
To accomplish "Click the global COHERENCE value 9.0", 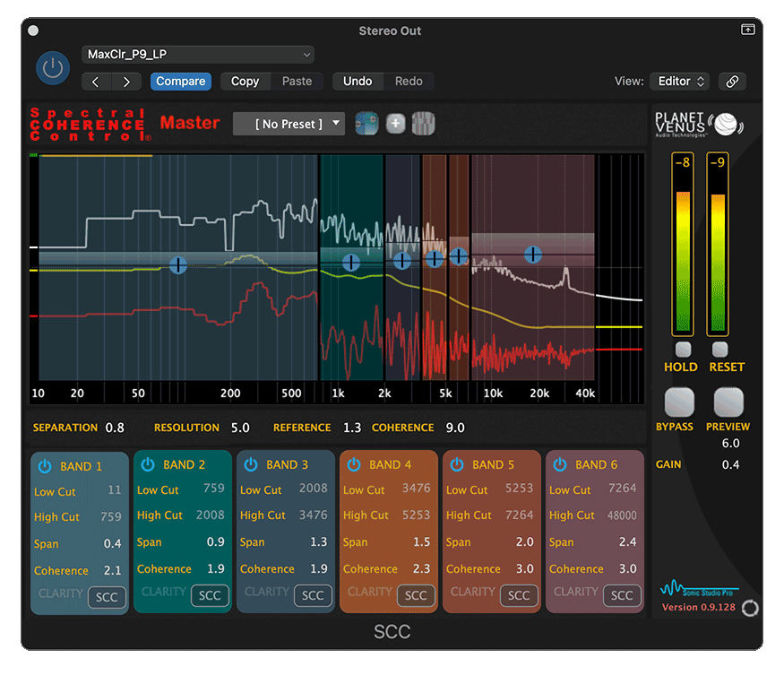I will (455, 428).
